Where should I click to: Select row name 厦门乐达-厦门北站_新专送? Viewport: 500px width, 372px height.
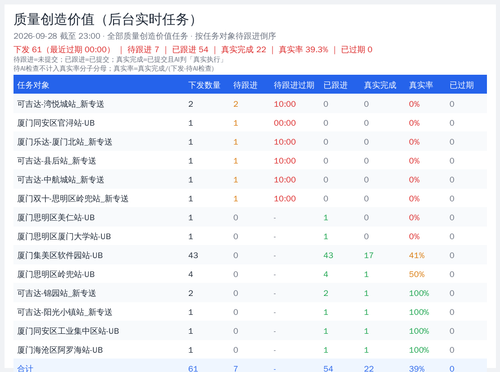(x=65, y=142)
